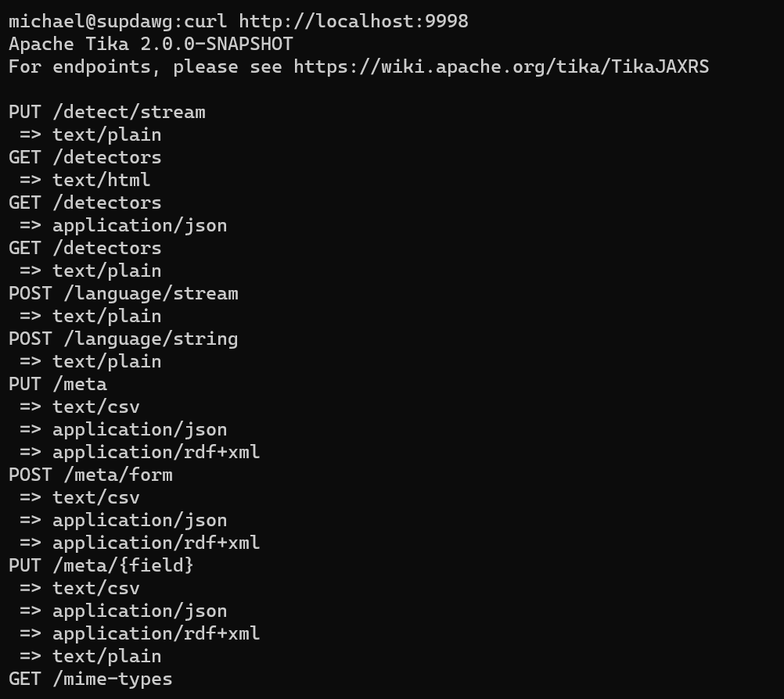Screen dimensions: 784x699
Task: Click application/rdf+xml under PUT /meta/{field}
Action: 156,633
